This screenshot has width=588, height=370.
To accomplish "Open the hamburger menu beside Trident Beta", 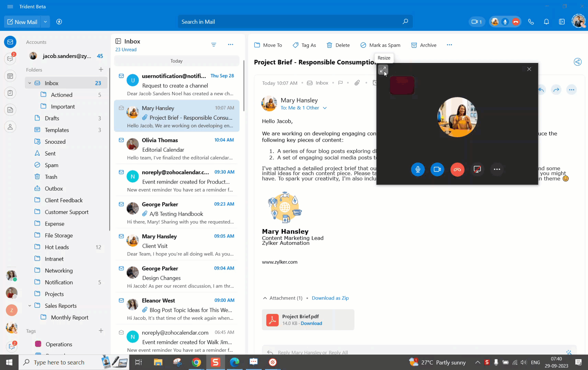I will pyautogui.click(x=10, y=7).
